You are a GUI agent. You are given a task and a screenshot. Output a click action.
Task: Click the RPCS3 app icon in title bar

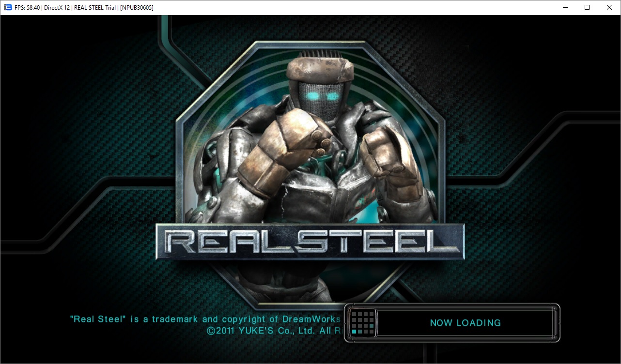coord(7,7)
